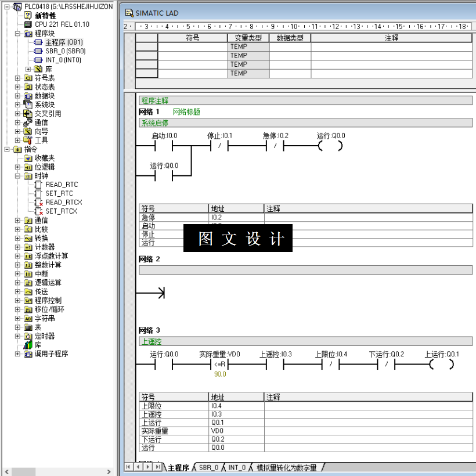Go to previous tab with tab scroll arrow
Viewport: 476px width, 476px height.
click(x=138, y=467)
